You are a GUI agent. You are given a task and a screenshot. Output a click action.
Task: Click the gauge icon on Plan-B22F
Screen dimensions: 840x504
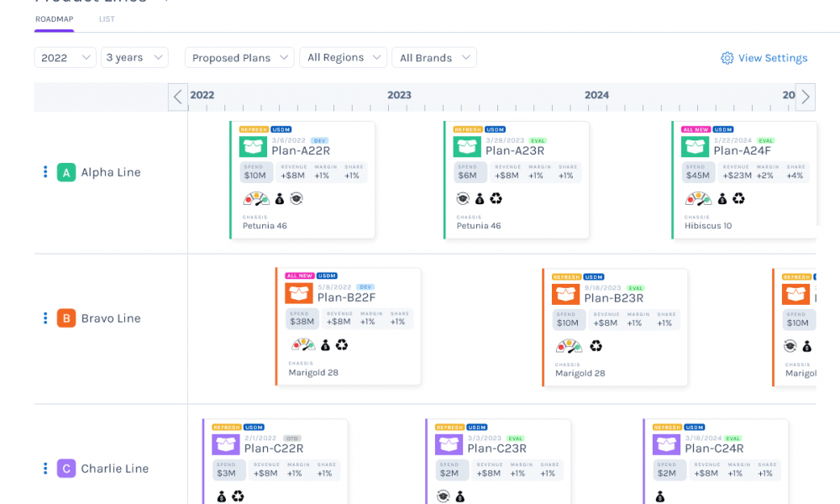(x=302, y=345)
